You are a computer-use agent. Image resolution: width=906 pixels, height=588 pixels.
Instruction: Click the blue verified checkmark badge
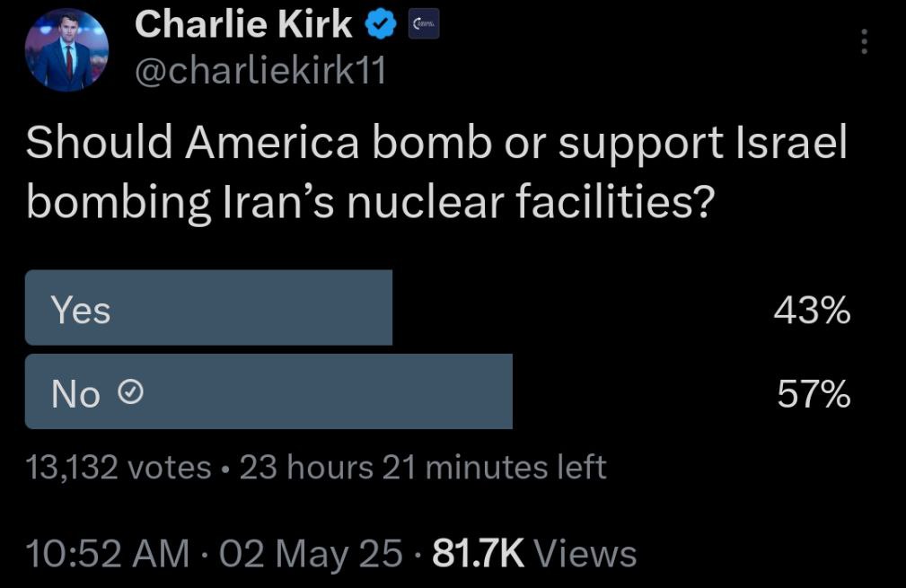380,25
